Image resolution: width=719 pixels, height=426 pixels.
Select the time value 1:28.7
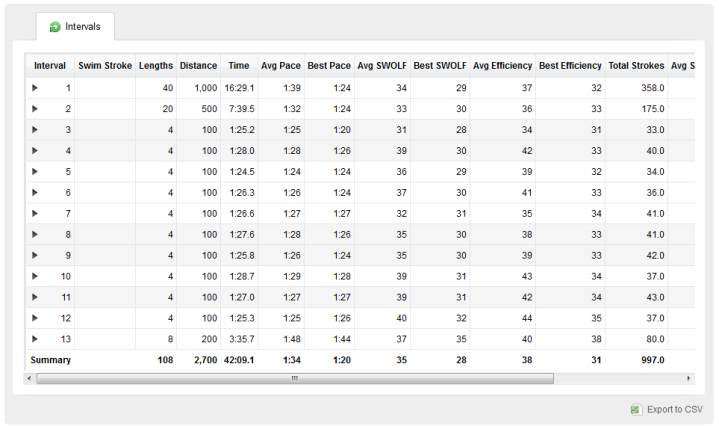click(242, 276)
